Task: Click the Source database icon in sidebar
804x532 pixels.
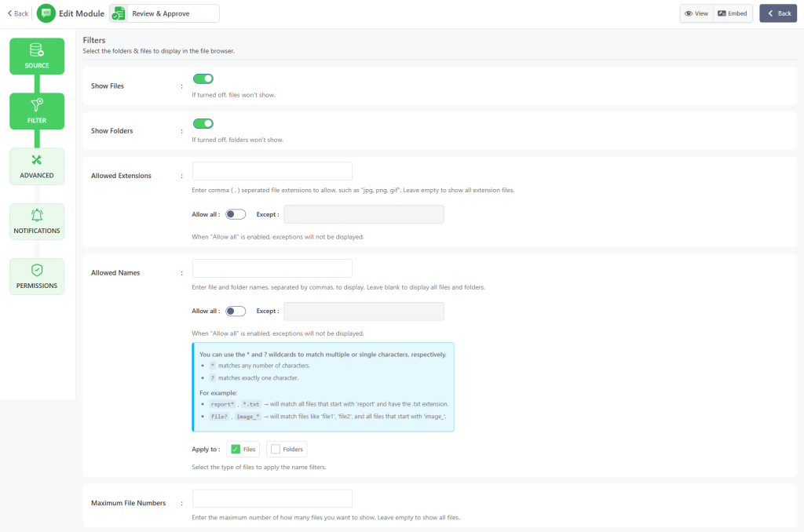Action: pyautogui.click(x=37, y=51)
